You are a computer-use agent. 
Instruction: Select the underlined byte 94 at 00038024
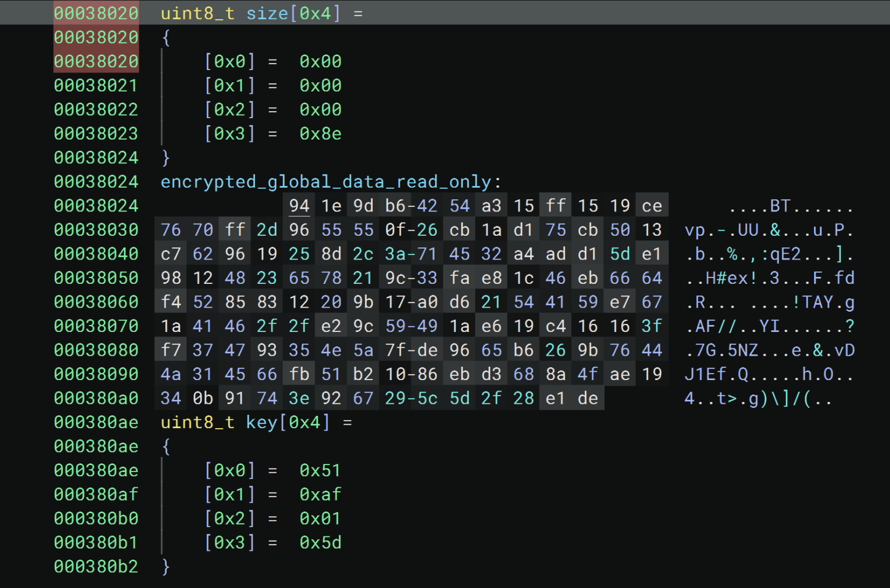299,205
